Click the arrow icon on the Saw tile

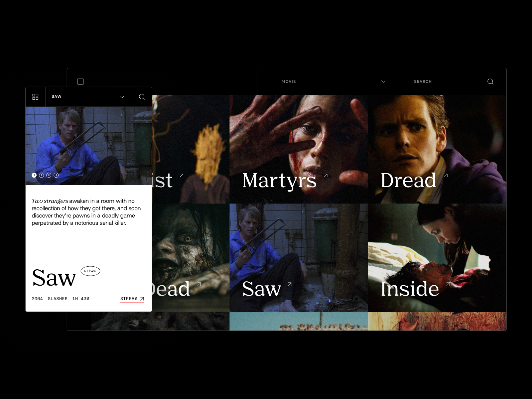pos(289,283)
